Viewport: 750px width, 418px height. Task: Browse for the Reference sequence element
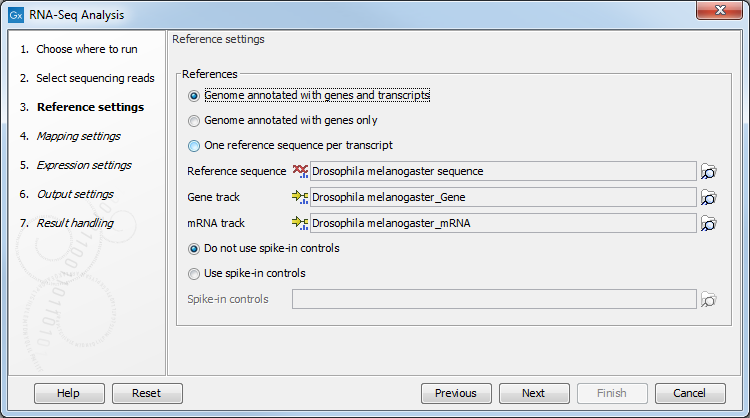click(708, 171)
